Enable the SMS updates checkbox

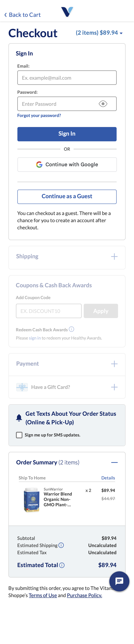click(19, 435)
